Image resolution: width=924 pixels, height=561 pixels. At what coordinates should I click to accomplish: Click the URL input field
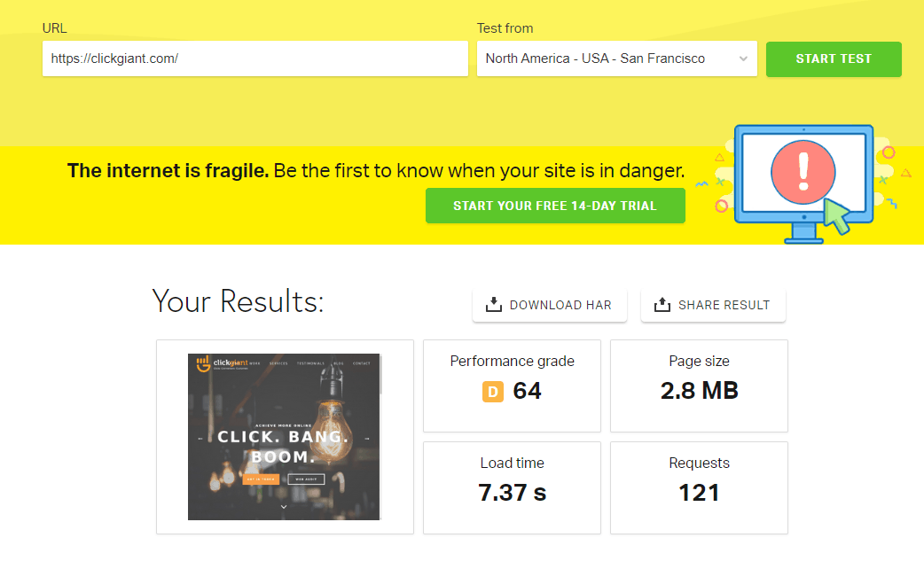(x=254, y=58)
